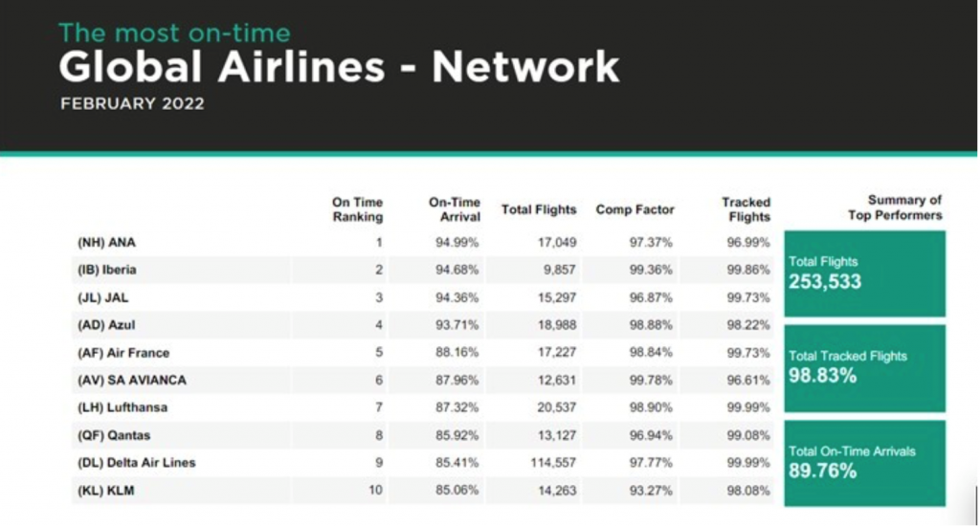Select the Total Tracked Flights 98.83% box
The image size is (980, 526).
864,367
